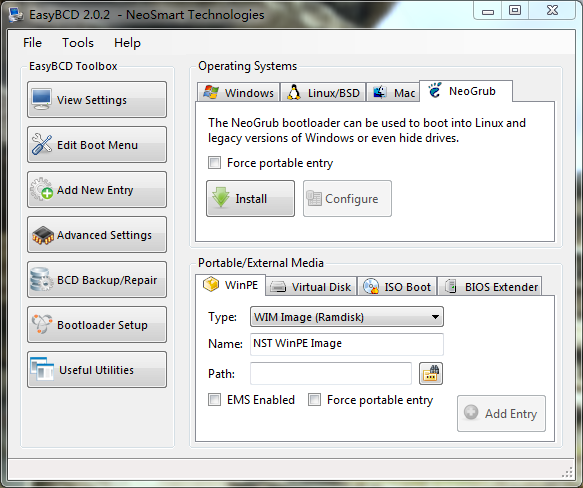This screenshot has width=583, height=488.
Task: Click the Path input field
Action: (331, 373)
